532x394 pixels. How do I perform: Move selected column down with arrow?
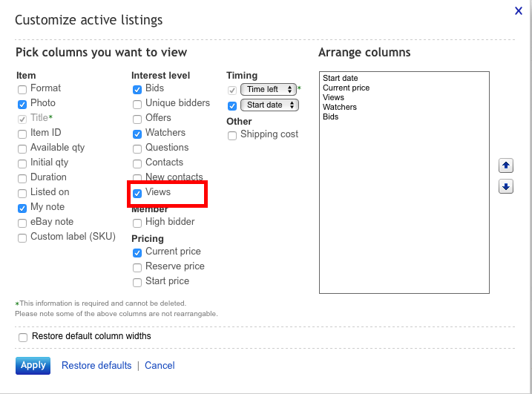[x=505, y=186]
